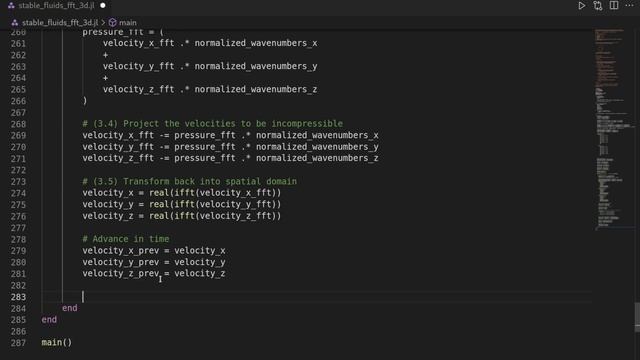The image size is (640, 360).
Task: Click comment '# (3.5) Transform back into spatial domain'
Action: coord(190,181)
